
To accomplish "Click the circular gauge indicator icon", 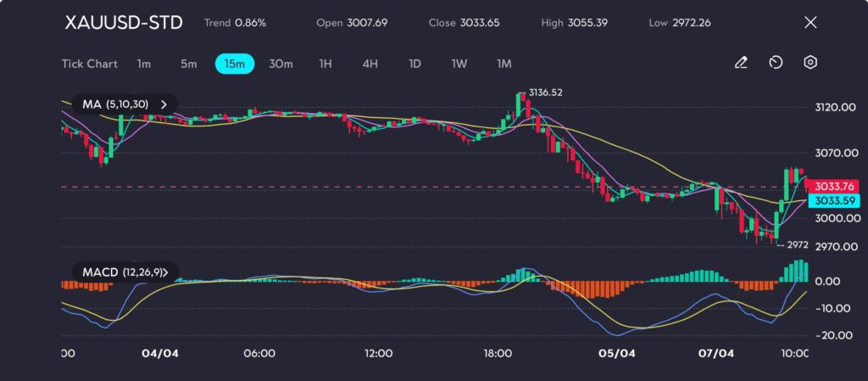I will [776, 63].
